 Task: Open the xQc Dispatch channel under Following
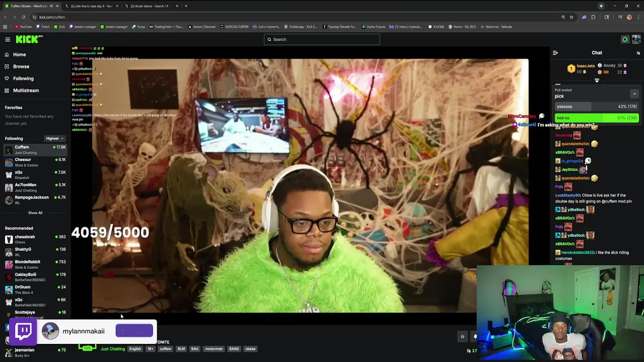click(x=35, y=174)
